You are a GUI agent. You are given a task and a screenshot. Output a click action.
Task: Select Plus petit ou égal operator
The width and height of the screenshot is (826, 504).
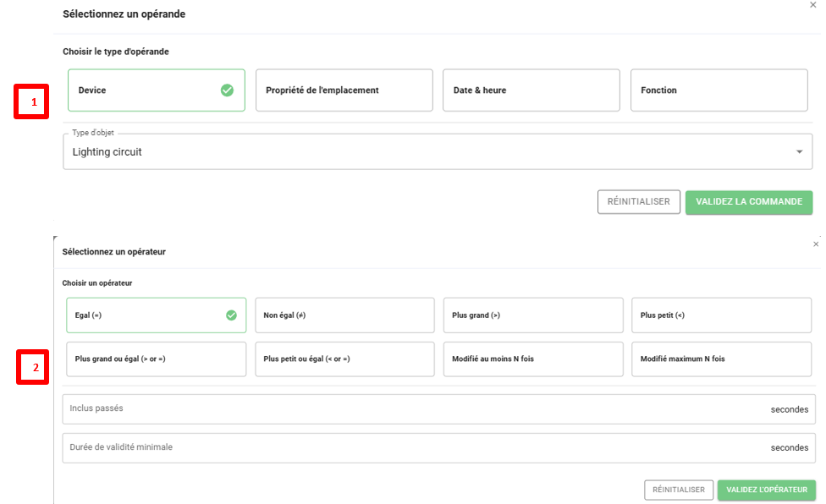coord(344,359)
